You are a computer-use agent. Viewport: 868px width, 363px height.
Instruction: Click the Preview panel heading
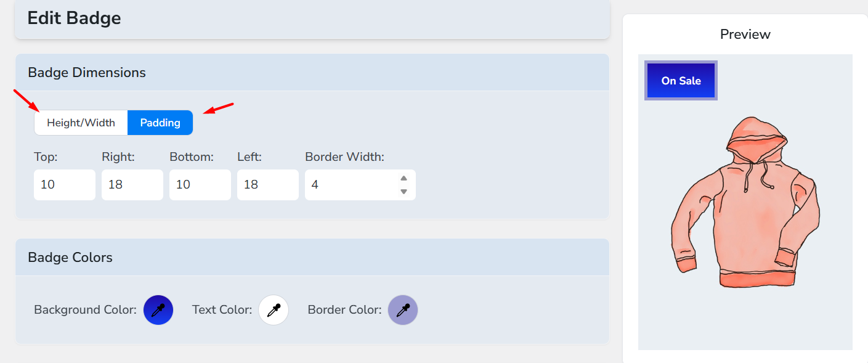[745, 35]
